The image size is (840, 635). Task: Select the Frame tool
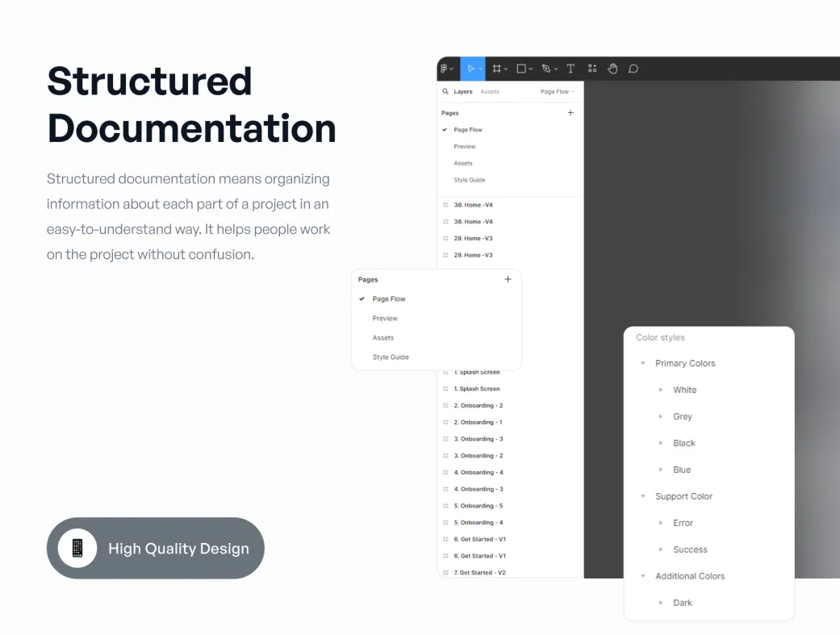click(x=497, y=69)
